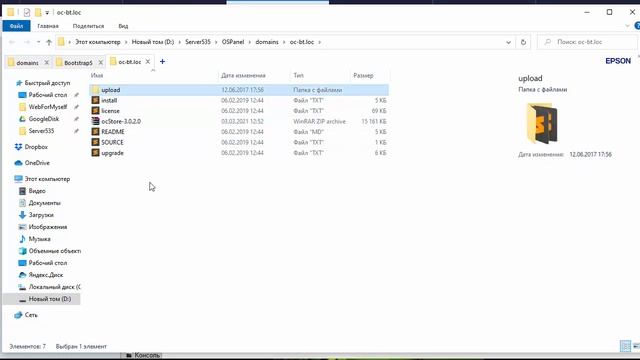Viewport: 640px width, 360px height.
Task: Expand the address bar history dropdown
Action: [x=508, y=42]
